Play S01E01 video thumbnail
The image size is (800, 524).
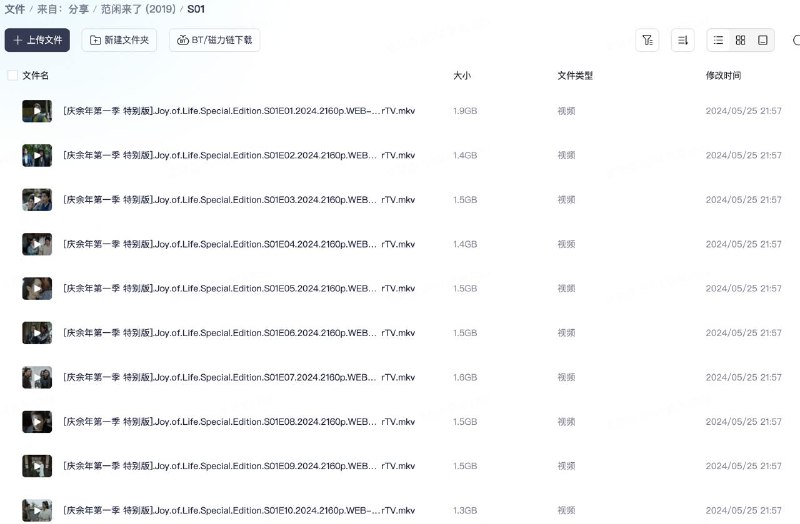[x=37, y=111]
